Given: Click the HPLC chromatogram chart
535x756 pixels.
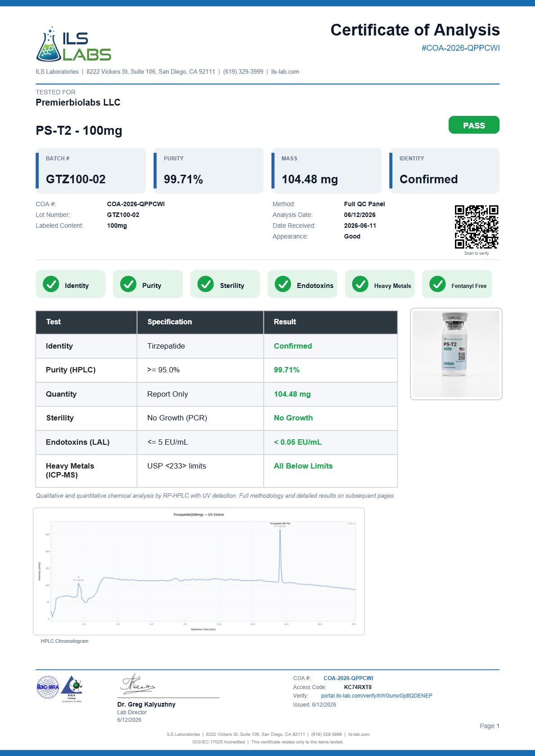Looking at the screenshot, I should tap(199, 571).
